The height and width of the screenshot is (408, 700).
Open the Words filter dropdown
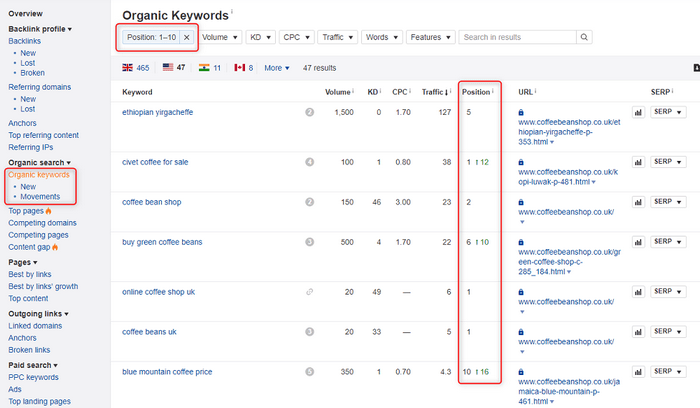click(382, 37)
